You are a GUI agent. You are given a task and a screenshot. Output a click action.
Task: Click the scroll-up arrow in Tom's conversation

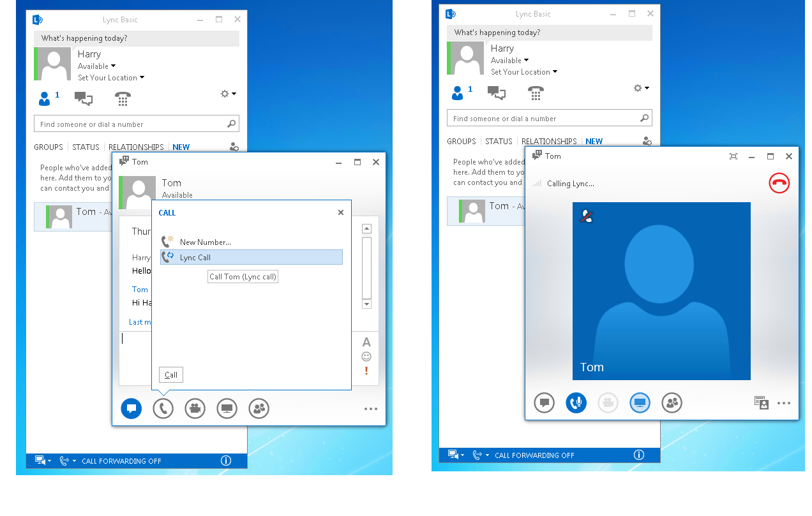pos(366,229)
